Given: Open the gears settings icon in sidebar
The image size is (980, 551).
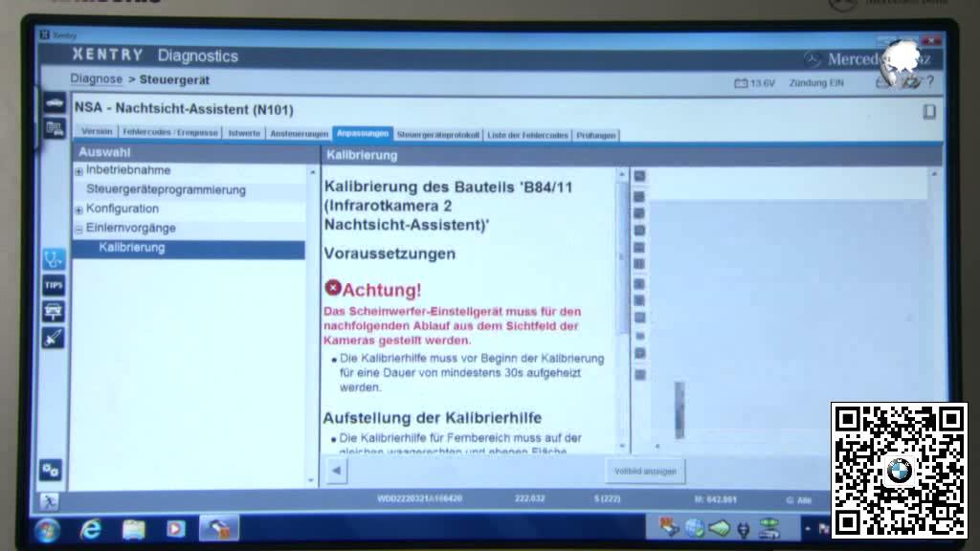Looking at the screenshot, I should tap(52, 470).
